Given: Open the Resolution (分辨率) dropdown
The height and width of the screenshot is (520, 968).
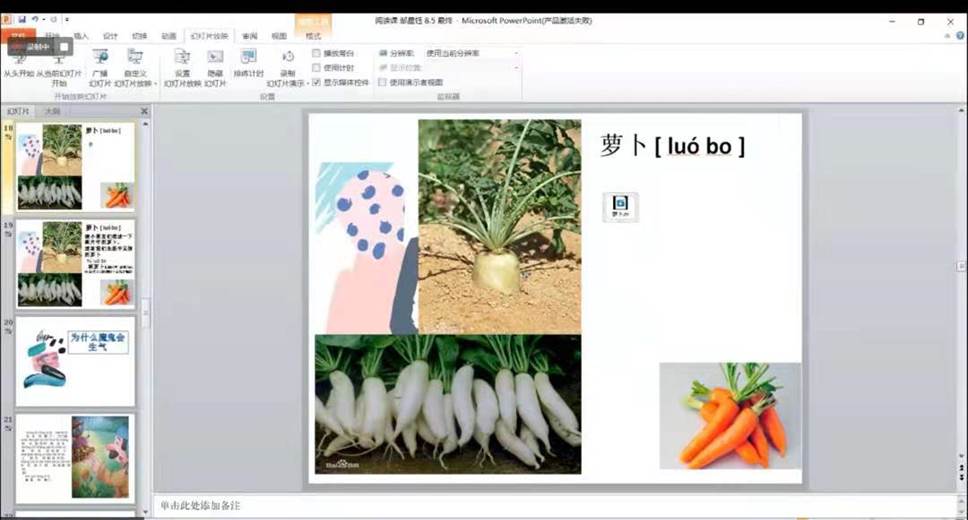Looking at the screenshot, I should click(472, 53).
